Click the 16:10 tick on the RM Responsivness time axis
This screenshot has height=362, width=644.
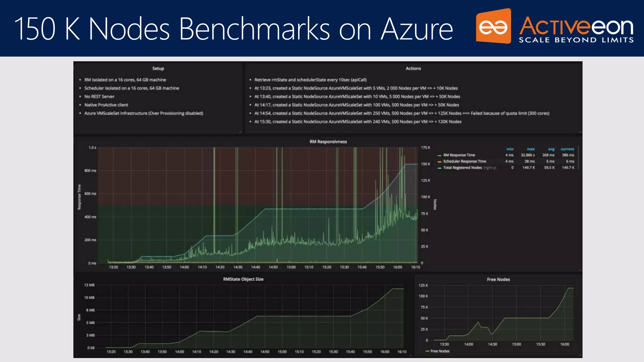[415, 267]
